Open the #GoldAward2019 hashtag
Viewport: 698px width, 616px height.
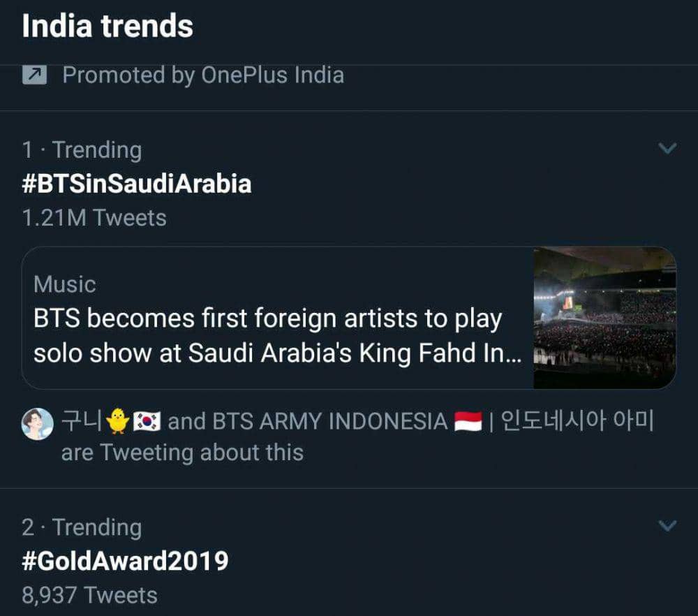(125, 561)
